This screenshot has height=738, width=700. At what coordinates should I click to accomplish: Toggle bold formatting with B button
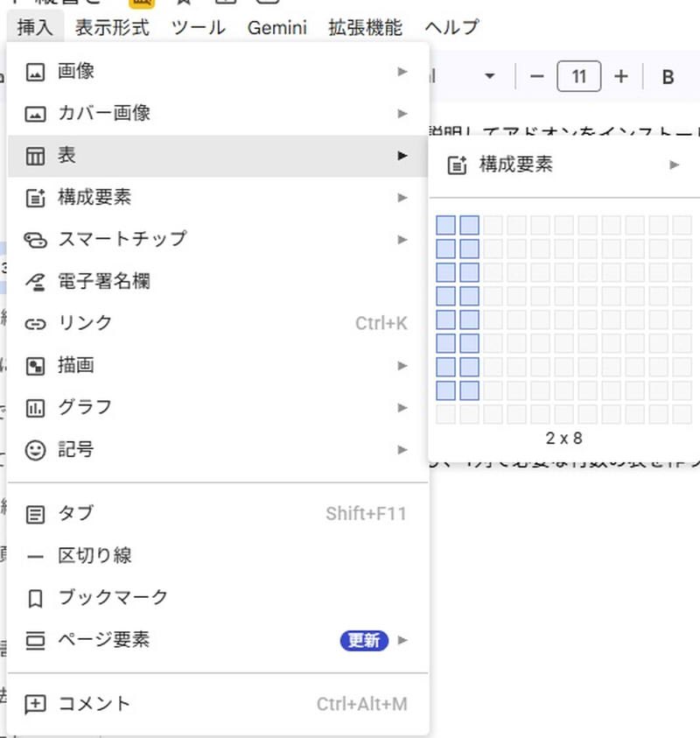pyautogui.click(x=668, y=77)
